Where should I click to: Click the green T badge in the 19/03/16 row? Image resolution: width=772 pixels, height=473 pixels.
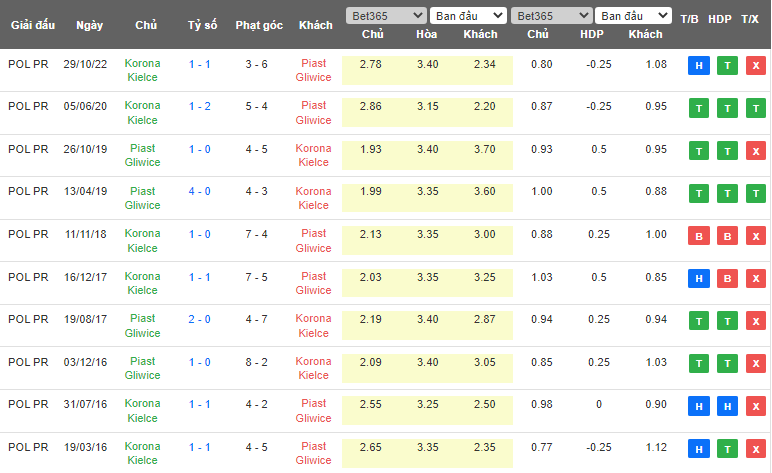coord(727,448)
